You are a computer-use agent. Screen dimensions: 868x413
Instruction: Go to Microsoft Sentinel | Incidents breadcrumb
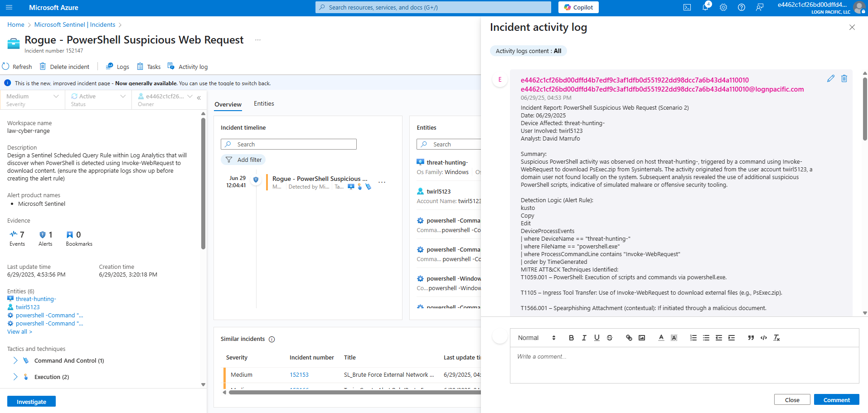(x=75, y=24)
